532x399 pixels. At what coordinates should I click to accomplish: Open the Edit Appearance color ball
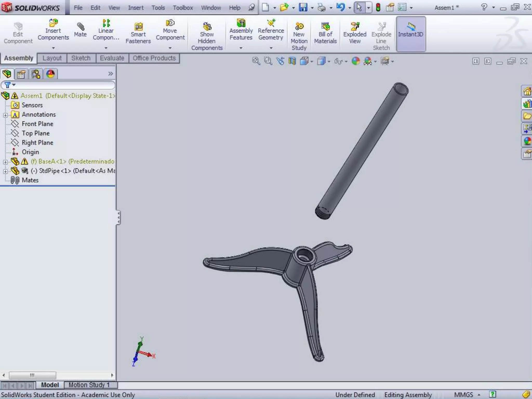pyautogui.click(x=356, y=61)
